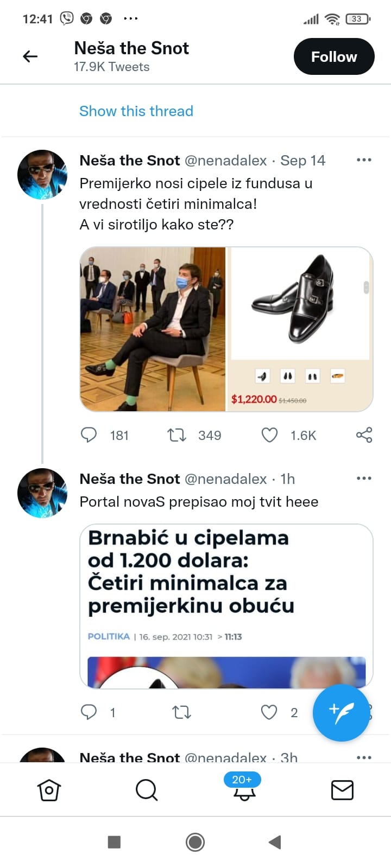View the black shoe product image
This screenshot has width=391, height=868.
coord(300,304)
